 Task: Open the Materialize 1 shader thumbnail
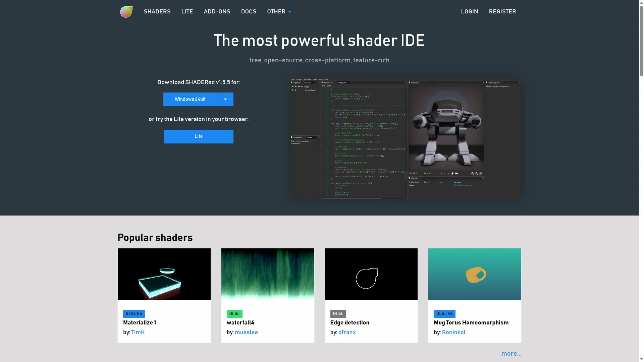164,274
